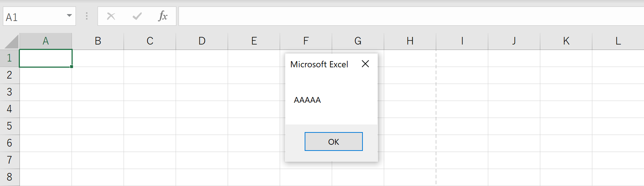
Task: Select row 8 header
Action: click(9, 177)
